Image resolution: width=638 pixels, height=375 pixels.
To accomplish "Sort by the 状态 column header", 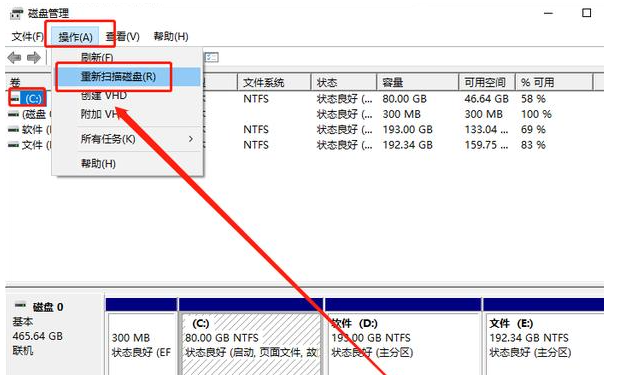I will [x=344, y=83].
